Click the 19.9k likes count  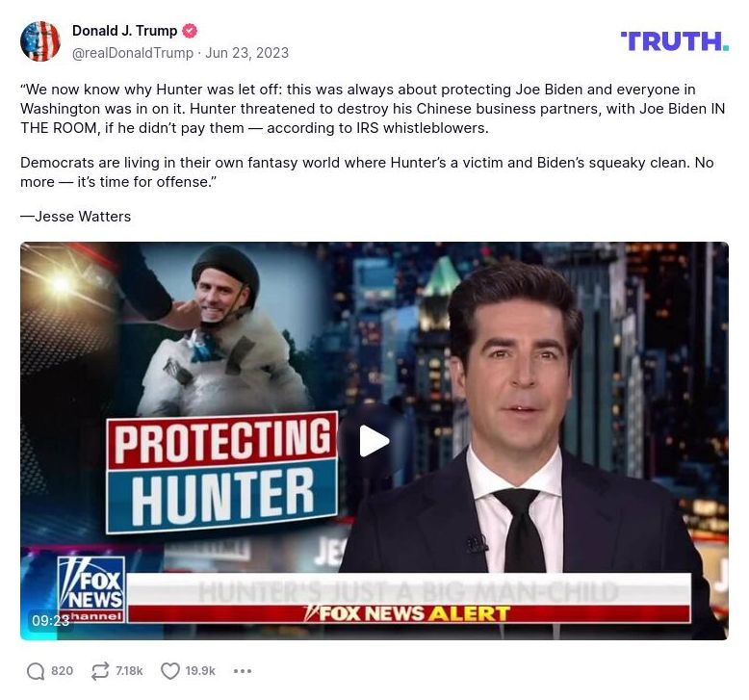[200, 671]
